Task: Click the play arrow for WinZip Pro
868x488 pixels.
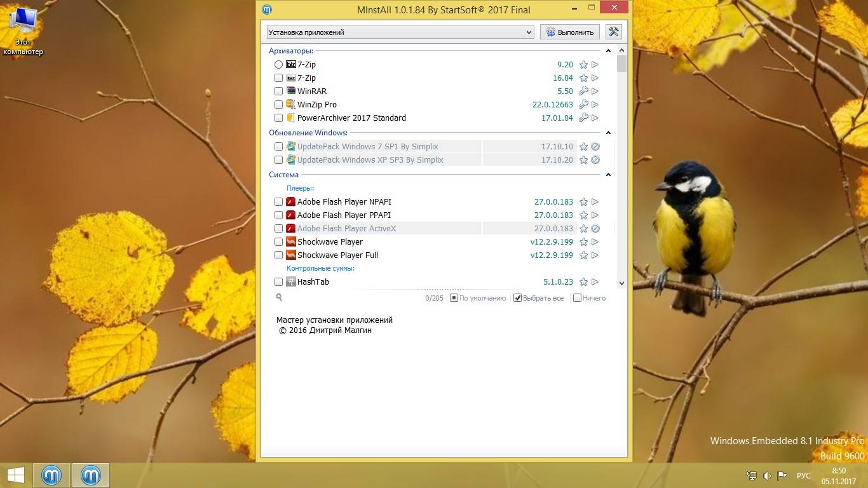Action: point(595,105)
